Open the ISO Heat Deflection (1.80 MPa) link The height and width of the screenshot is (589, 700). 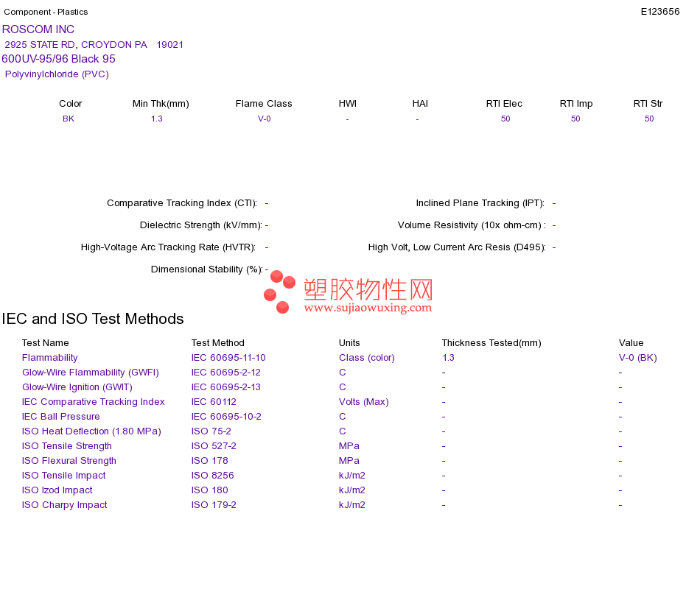[x=91, y=431]
